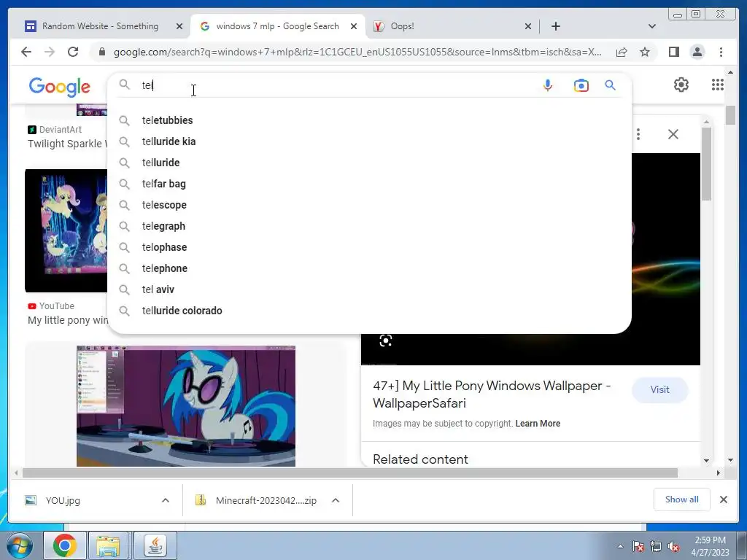Screen dimensions: 747x560
Task: Click the network tray icon
Action: [x=656, y=547]
